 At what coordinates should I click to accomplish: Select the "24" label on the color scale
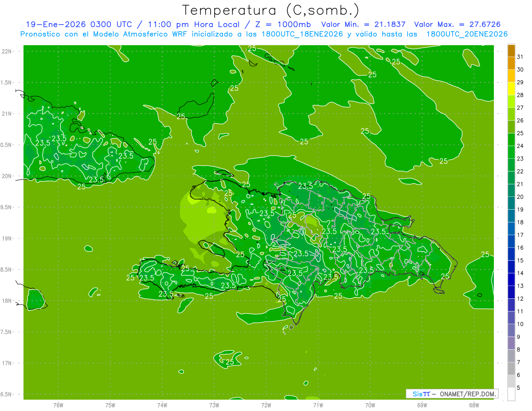pos(520,146)
